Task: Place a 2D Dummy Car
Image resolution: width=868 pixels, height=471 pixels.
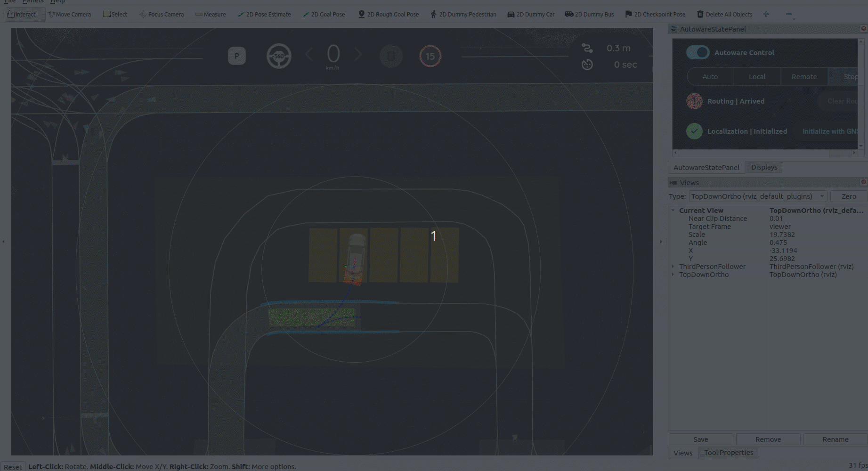Action: (x=531, y=14)
